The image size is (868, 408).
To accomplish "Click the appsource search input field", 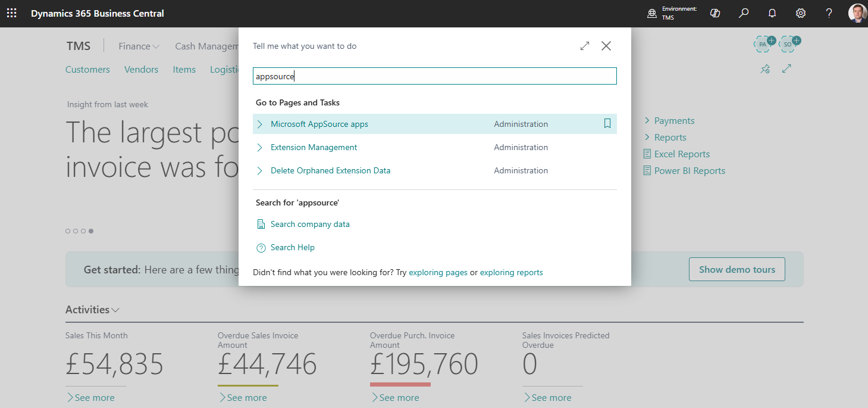I will pyautogui.click(x=434, y=76).
